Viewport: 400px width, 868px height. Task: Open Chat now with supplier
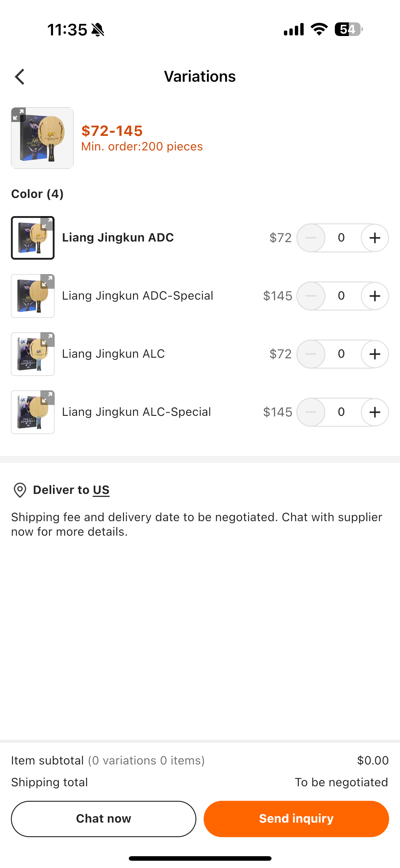coord(104,819)
